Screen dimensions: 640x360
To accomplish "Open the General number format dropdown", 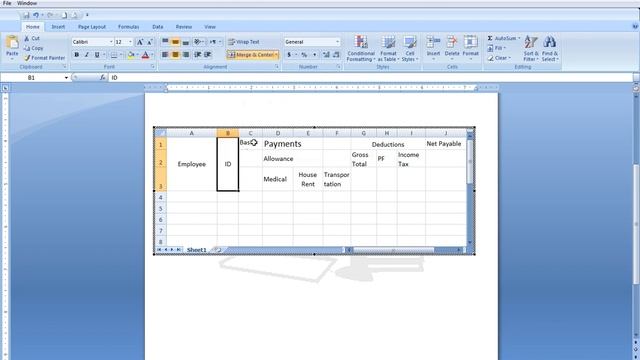I will (338, 42).
